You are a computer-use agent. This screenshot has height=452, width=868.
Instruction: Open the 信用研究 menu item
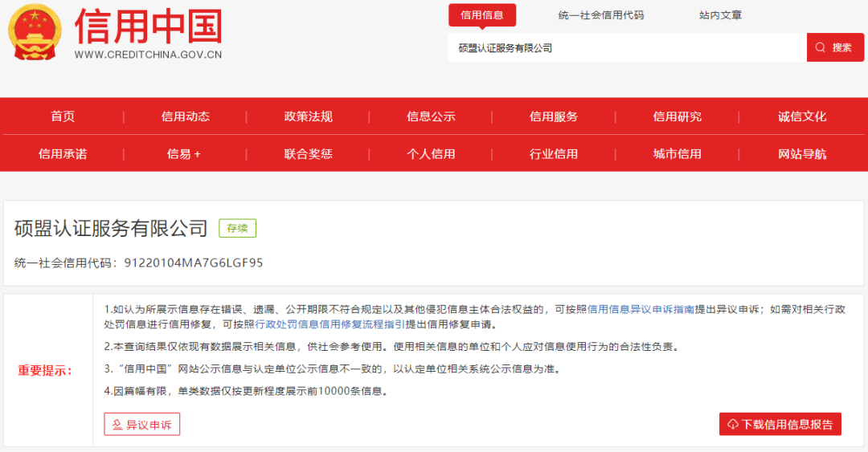coord(677,116)
